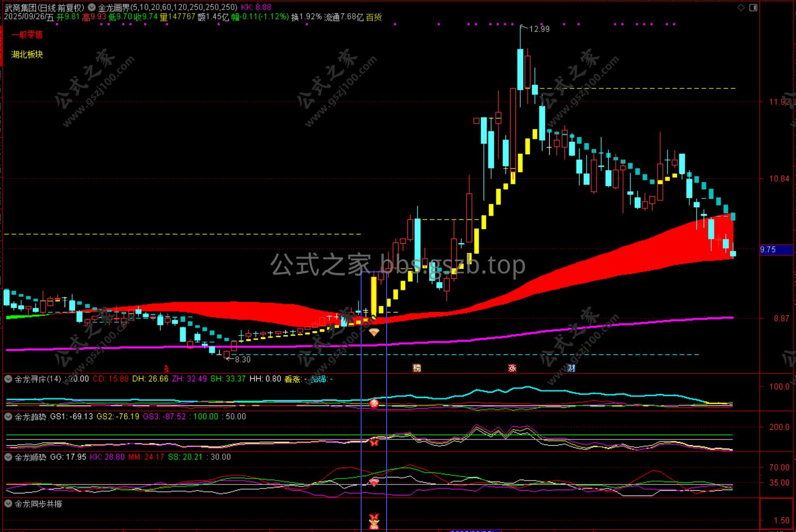The height and width of the screenshot is (532, 796).
Task: Click the 1.50 axis label in 金龙同步共振 panel
Action: 782,521
